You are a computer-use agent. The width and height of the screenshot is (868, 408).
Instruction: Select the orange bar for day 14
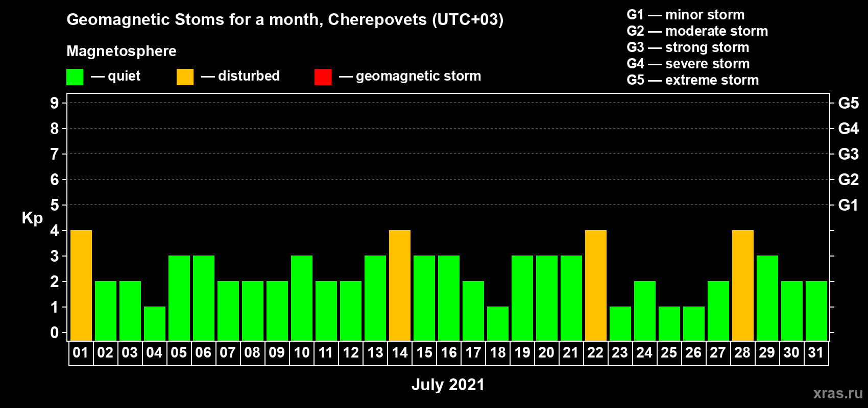(x=400, y=286)
